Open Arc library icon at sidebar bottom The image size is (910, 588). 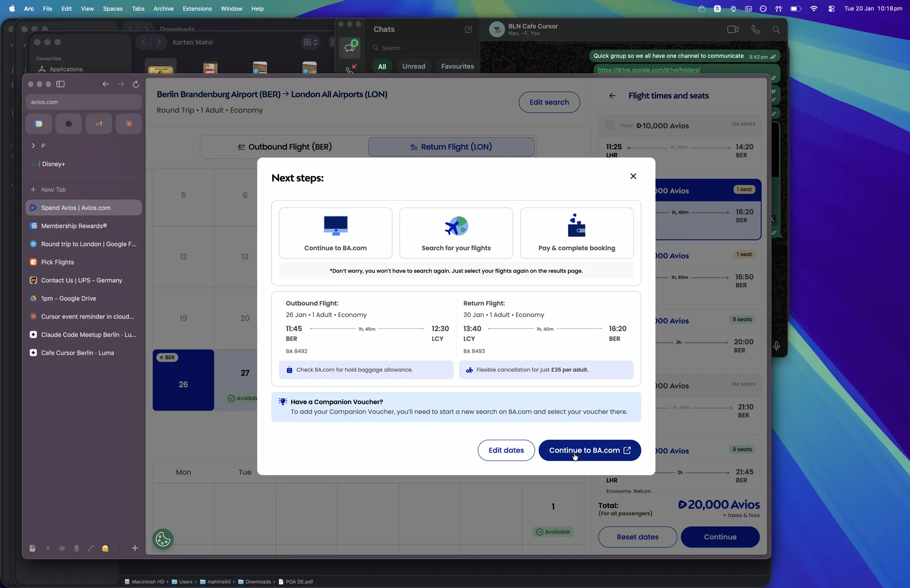click(32, 549)
